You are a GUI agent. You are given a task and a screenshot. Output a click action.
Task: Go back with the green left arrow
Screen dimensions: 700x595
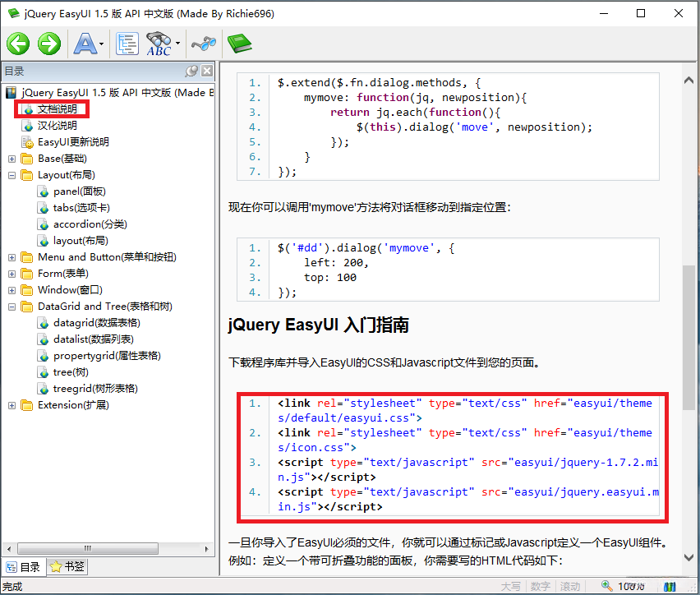coord(18,44)
